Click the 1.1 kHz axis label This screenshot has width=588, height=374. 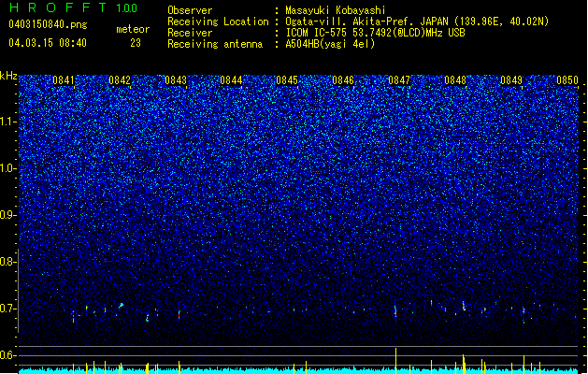click(x=7, y=122)
